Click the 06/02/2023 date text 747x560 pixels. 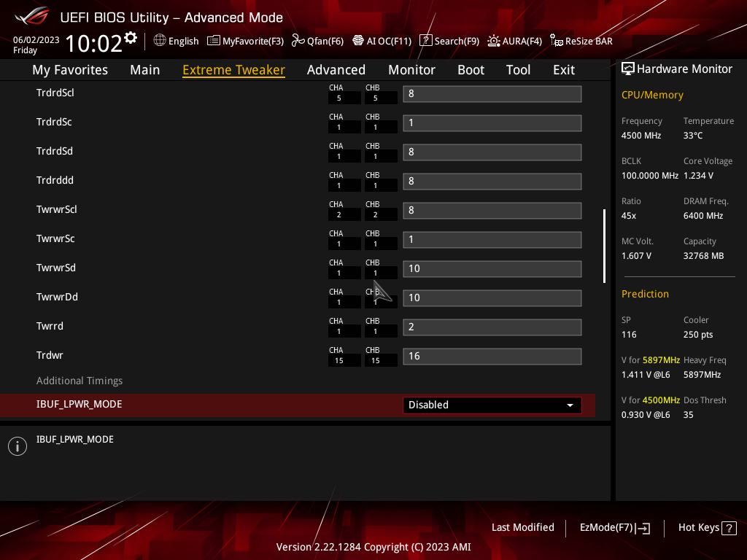pos(36,40)
